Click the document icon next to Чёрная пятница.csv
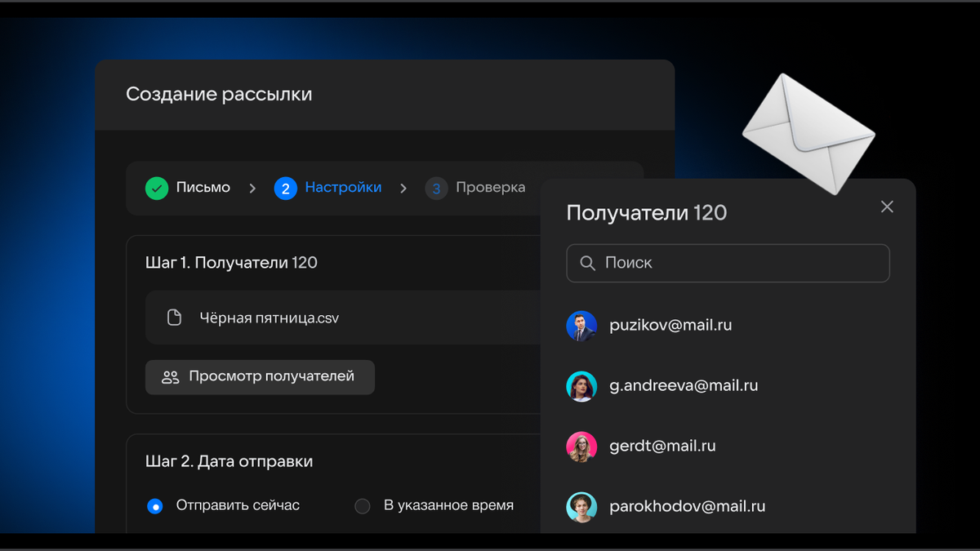This screenshot has height=551, width=980. [x=174, y=318]
